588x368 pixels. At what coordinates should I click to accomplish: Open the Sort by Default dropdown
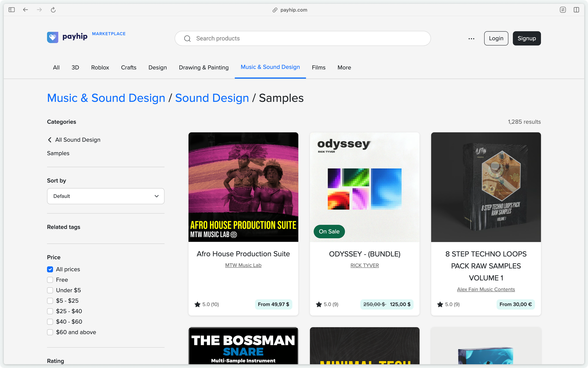tap(106, 196)
